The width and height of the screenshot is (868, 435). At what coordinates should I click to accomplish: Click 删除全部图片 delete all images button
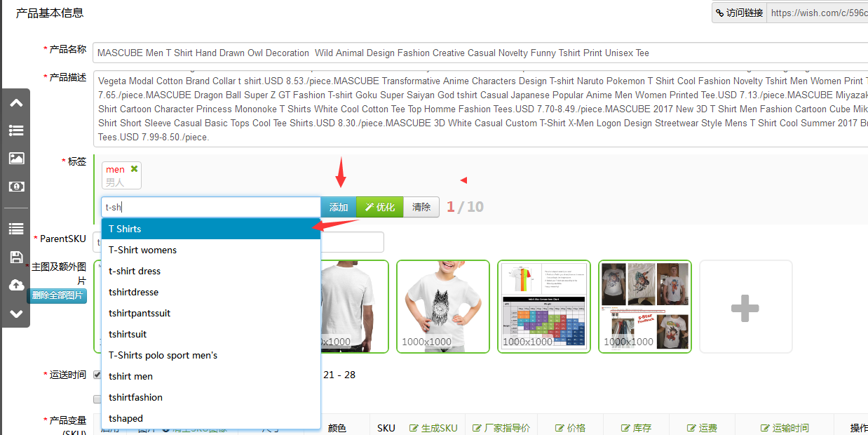57,296
